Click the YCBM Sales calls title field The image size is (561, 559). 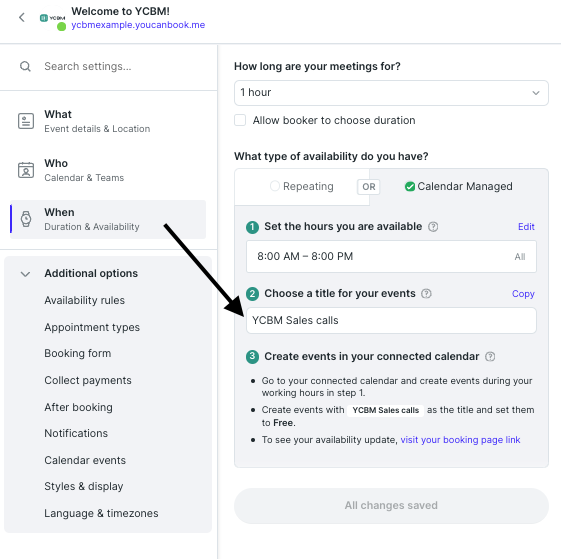tap(391, 320)
